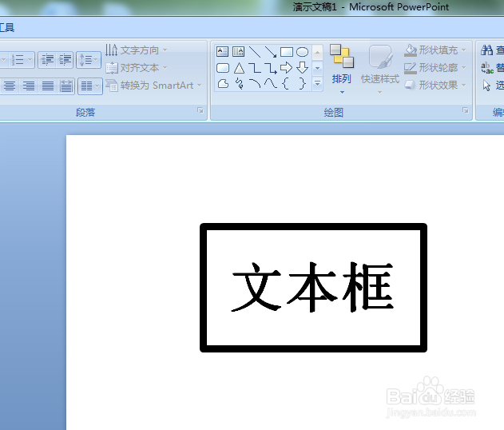504x430 pixels.
Task: Toggle right text alignment
Action: (x=29, y=86)
